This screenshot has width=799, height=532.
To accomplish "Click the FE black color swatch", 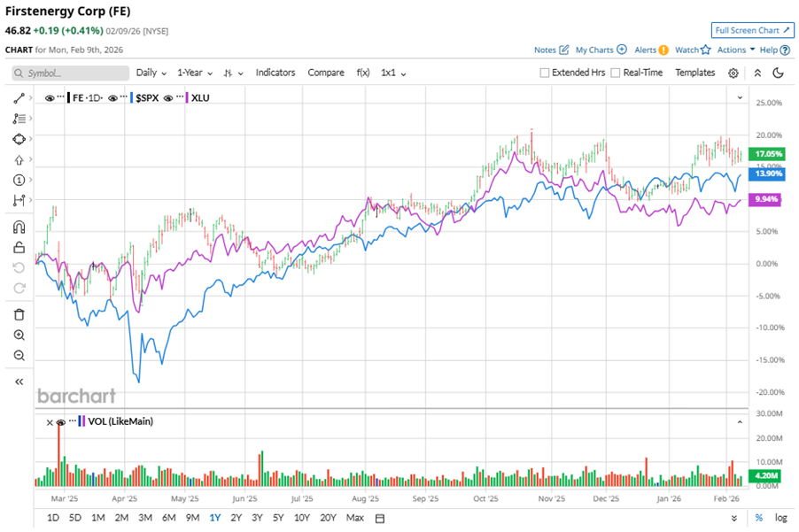I will [x=68, y=97].
